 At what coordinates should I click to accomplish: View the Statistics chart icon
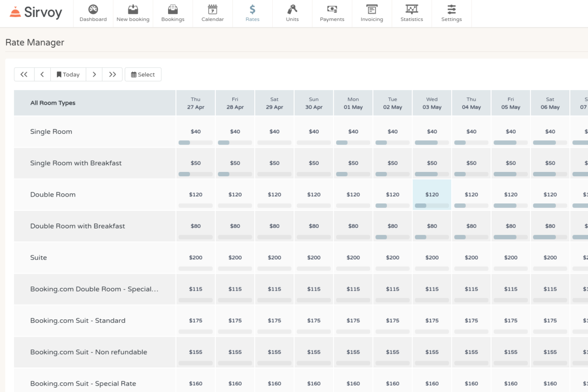coord(412,10)
